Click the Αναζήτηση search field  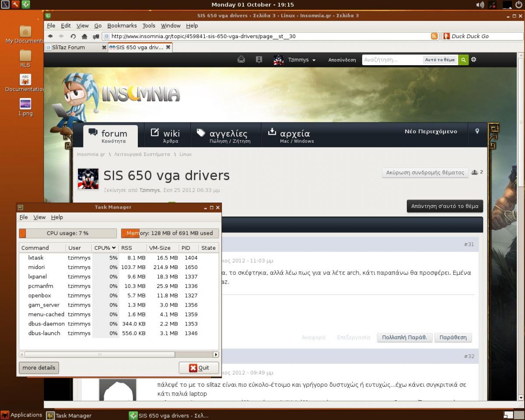click(392, 60)
